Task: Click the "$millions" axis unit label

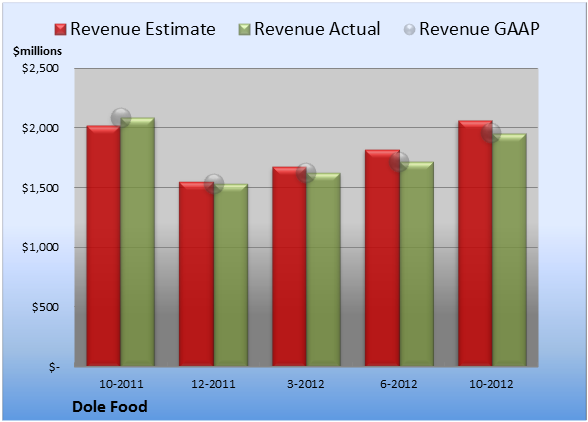Action: point(38,51)
